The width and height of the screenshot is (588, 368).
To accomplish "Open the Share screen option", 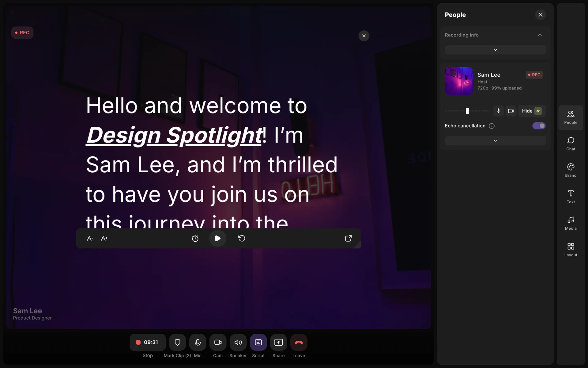I will click(x=278, y=342).
